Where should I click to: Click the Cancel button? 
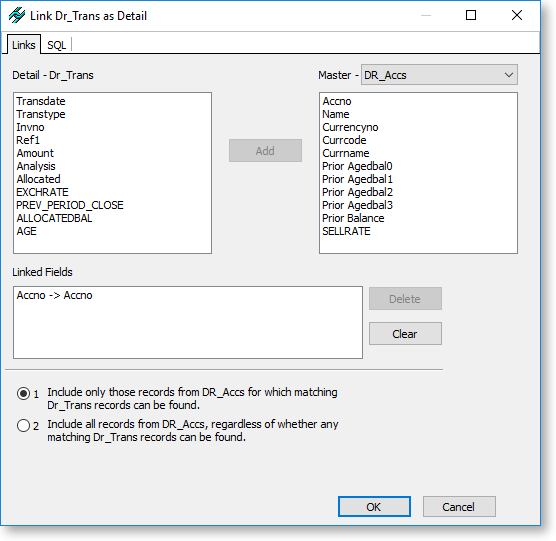pos(459,507)
